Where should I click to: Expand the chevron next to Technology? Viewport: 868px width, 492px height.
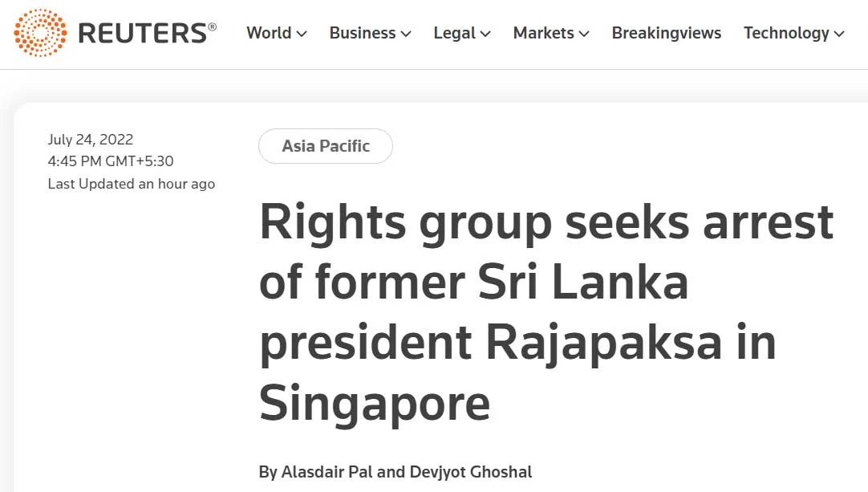pos(839,34)
